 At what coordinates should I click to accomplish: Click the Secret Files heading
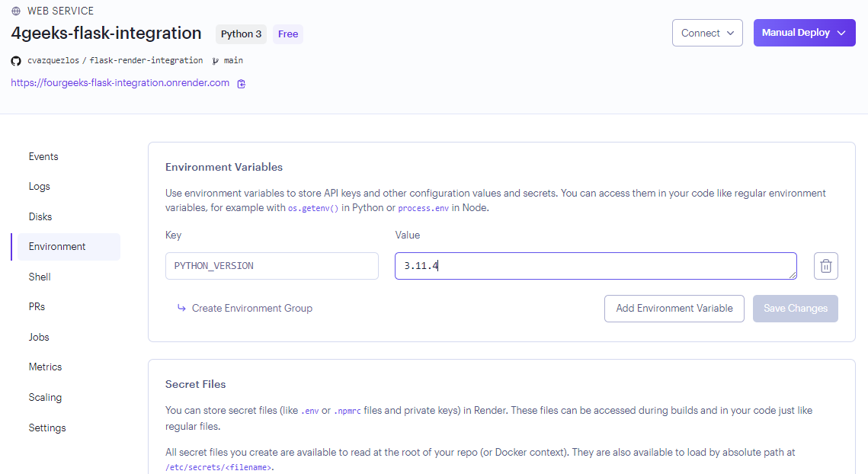[x=195, y=384]
